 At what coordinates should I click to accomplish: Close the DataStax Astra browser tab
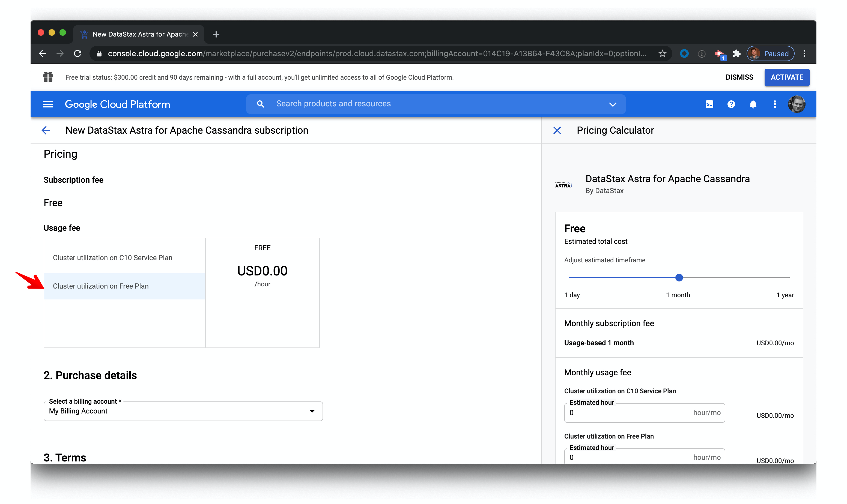[195, 34]
